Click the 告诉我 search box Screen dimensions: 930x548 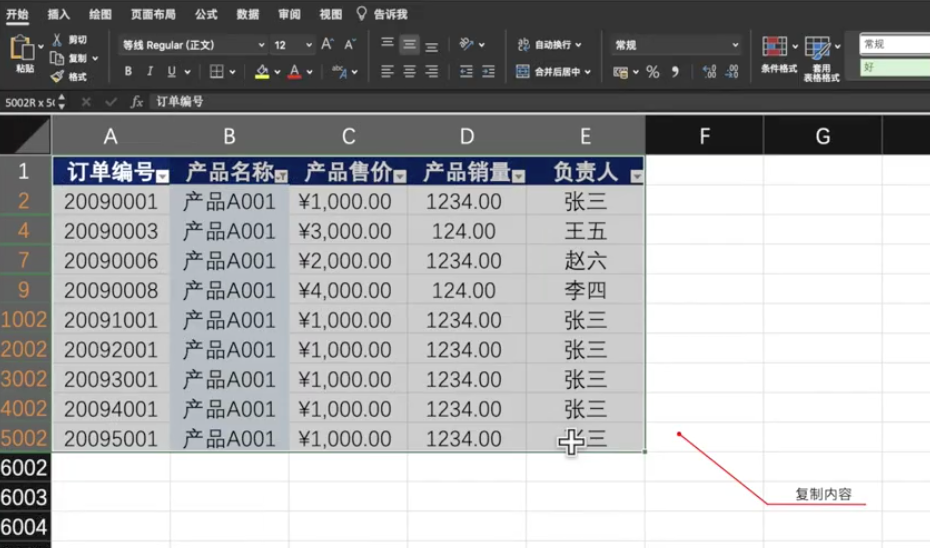point(382,14)
